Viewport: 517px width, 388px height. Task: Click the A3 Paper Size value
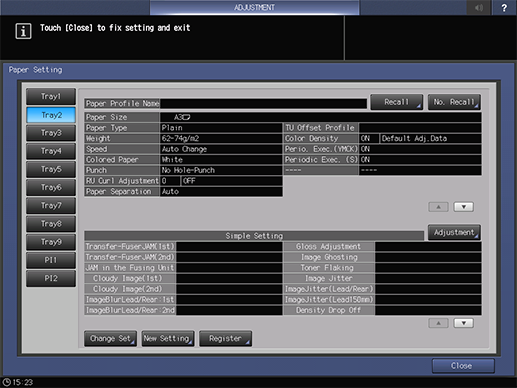click(321, 117)
